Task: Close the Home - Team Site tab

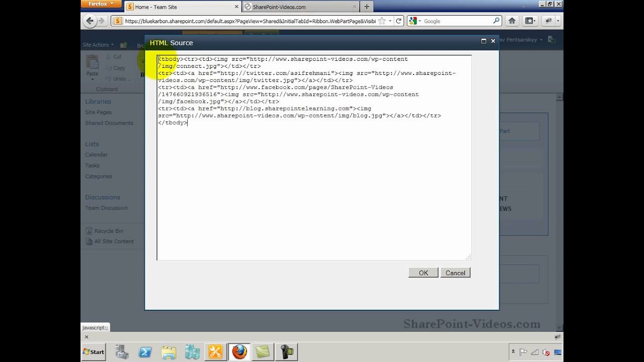Action: click(x=236, y=7)
